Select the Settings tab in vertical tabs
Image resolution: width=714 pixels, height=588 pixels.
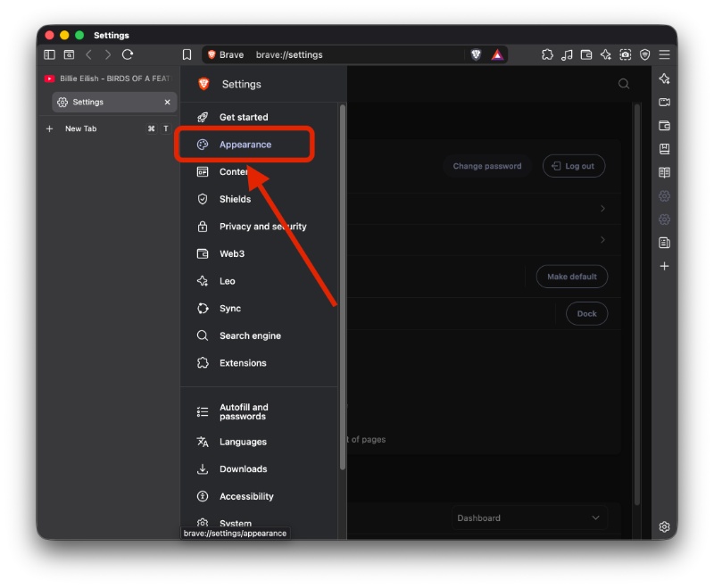coord(114,102)
